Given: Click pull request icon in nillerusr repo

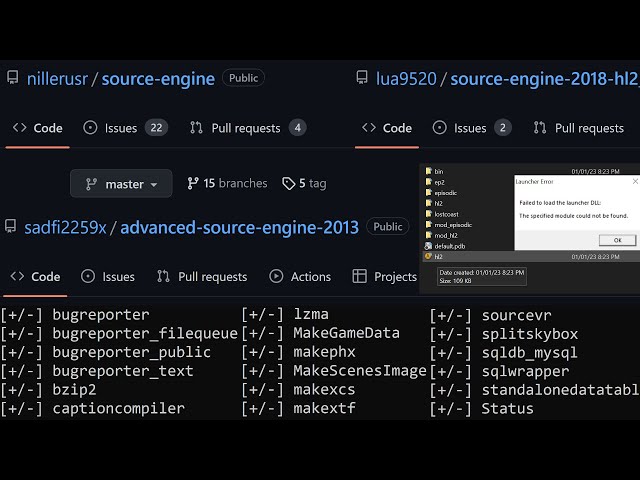Looking at the screenshot, I should [x=196, y=128].
